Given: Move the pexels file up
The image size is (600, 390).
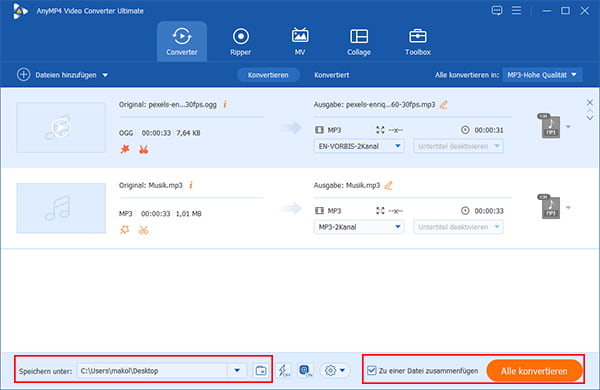Looking at the screenshot, I should [590, 111].
